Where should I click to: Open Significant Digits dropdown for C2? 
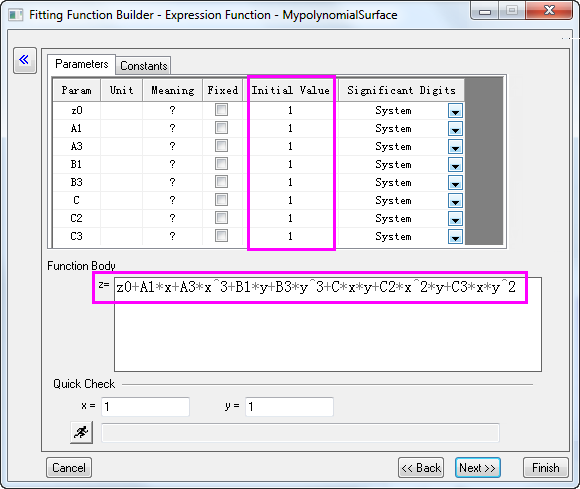(455, 219)
